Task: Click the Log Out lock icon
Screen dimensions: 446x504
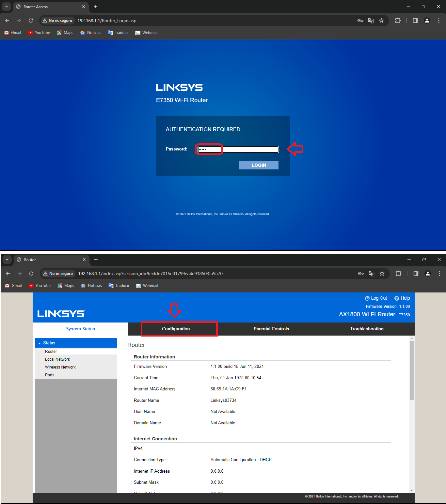Action: click(x=367, y=298)
